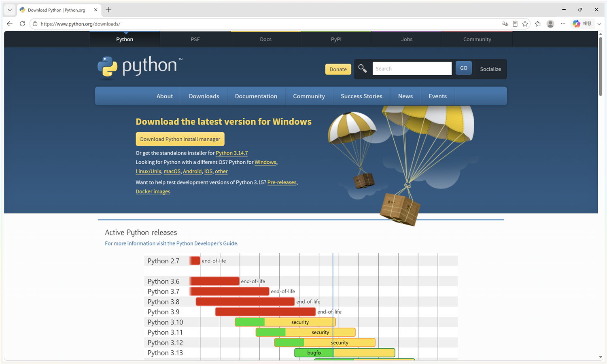
Task: Open the Linux/Unix downloads link
Action: pyautogui.click(x=149, y=171)
